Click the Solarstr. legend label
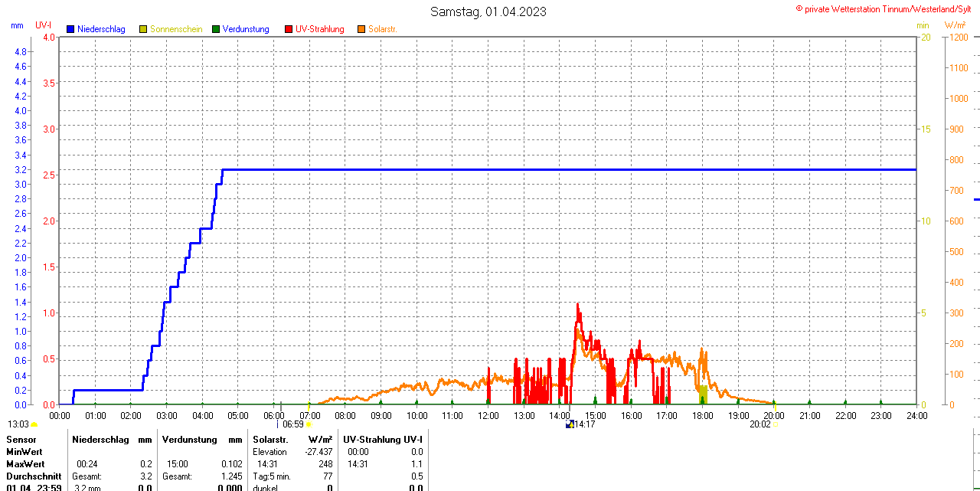The width and height of the screenshot is (980, 491). click(382, 29)
